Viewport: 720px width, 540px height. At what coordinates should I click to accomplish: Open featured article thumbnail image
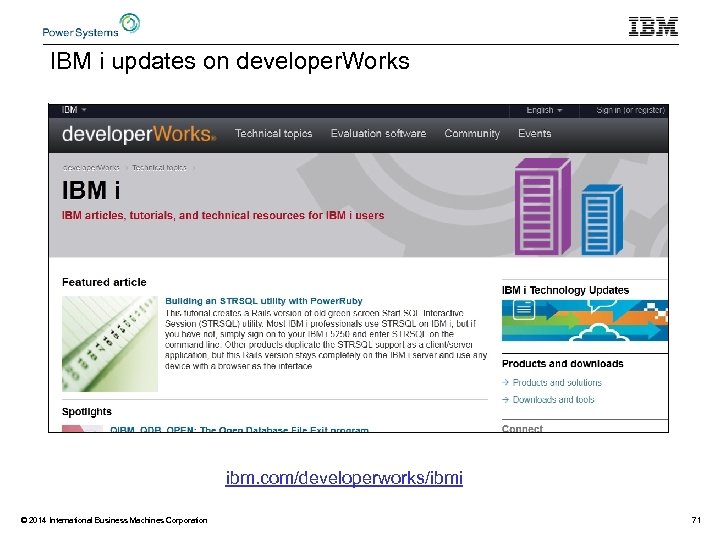tap(110, 343)
